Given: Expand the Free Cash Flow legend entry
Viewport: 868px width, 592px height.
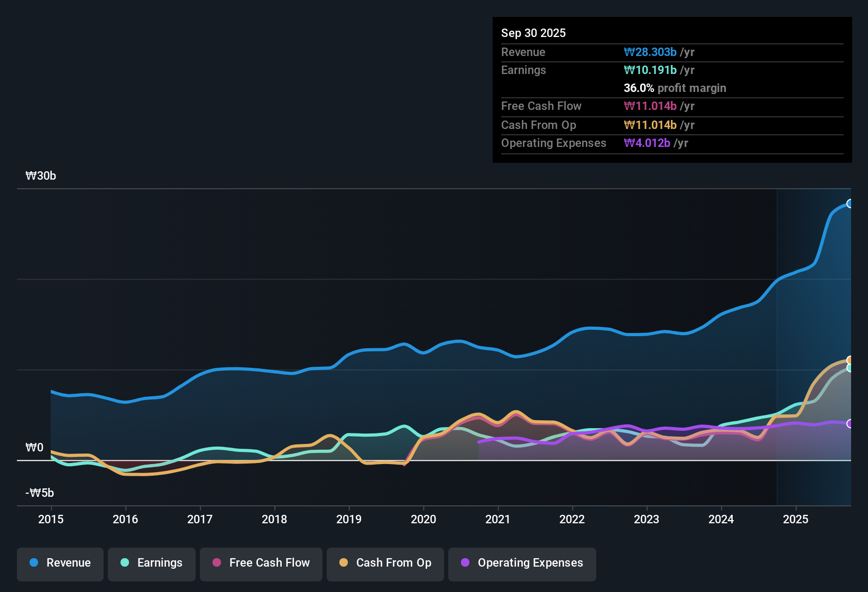Looking at the screenshot, I should pyautogui.click(x=261, y=563).
